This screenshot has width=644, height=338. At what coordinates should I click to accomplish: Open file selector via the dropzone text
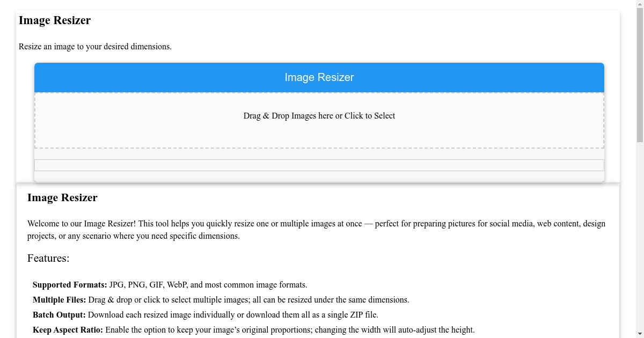(x=319, y=115)
